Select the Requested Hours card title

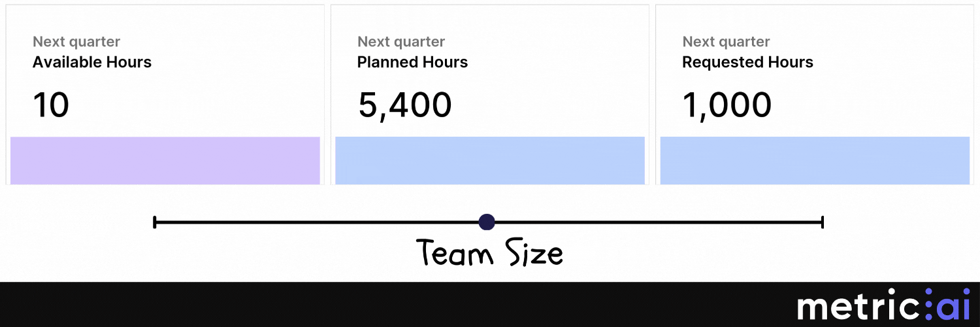point(747,63)
